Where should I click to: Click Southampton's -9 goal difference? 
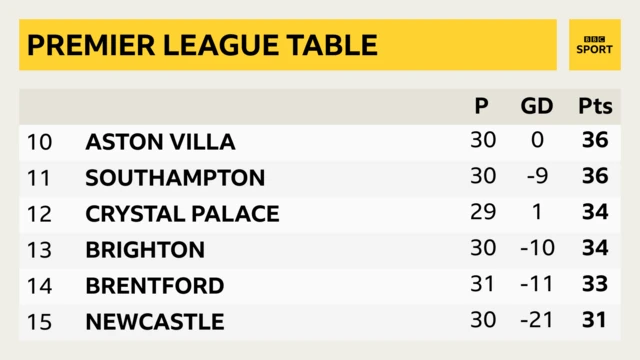coord(538,176)
